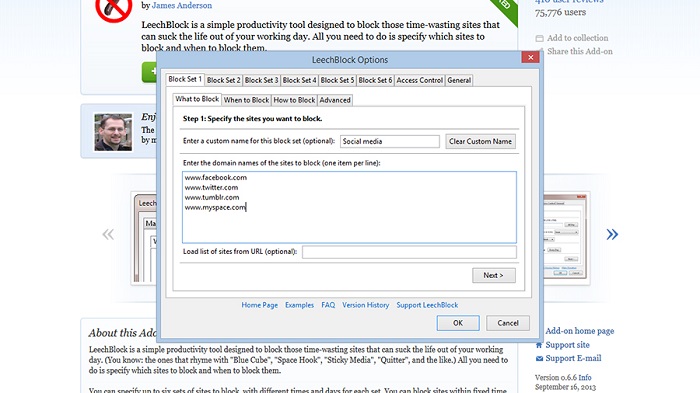Image resolution: width=700 pixels, height=393 pixels.
Task: Click the Support site icon
Action: (x=539, y=345)
